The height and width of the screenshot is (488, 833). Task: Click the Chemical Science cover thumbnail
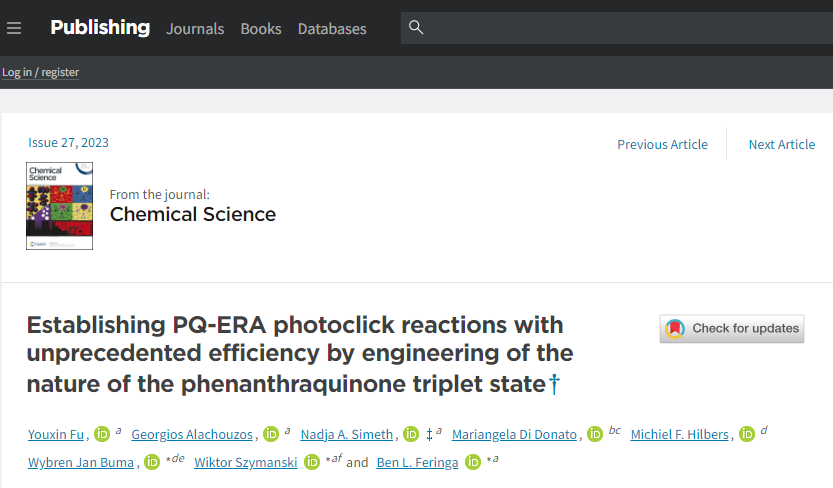60,206
